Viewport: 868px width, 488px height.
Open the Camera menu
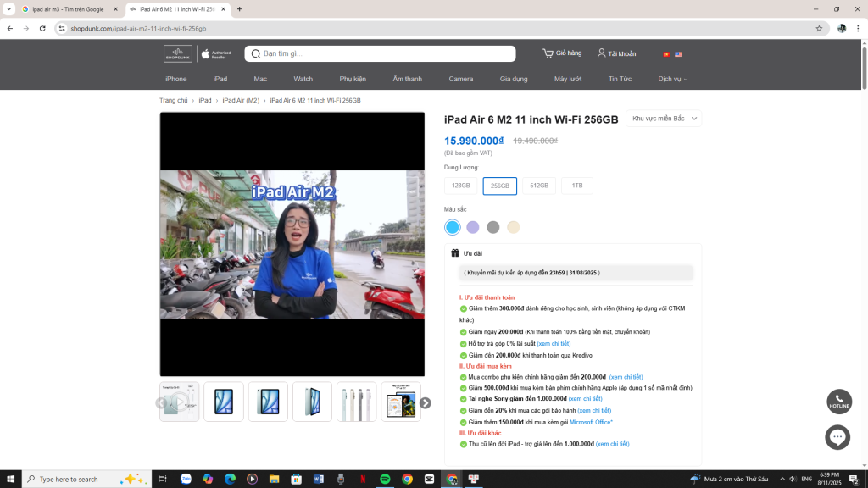(x=461, y=79)
